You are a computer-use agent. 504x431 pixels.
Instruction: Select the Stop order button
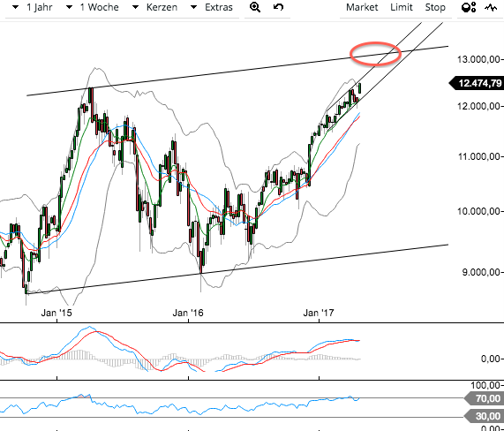[435, 7]
